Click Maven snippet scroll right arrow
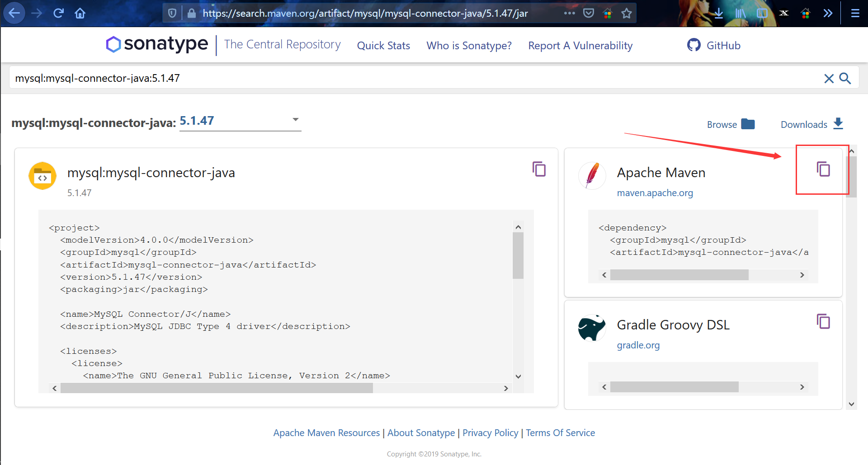Image resolution: width=868 pixels, height=465 pixels. (802, 275)
